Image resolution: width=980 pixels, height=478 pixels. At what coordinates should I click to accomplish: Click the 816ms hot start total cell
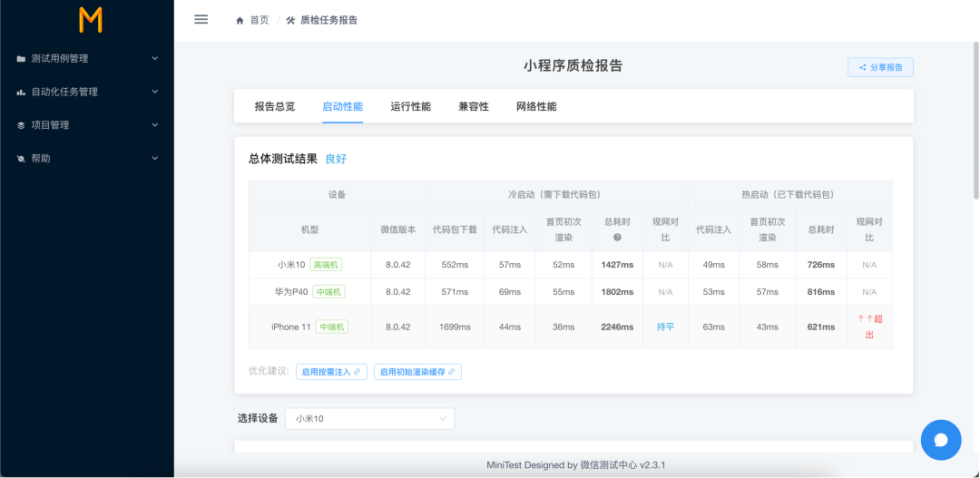tap(821, 292)
